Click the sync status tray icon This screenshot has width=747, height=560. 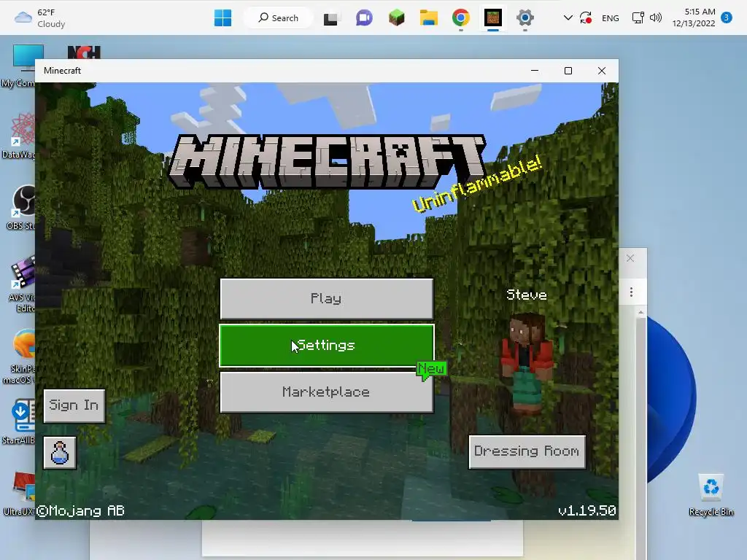click(x=586, y=18)
